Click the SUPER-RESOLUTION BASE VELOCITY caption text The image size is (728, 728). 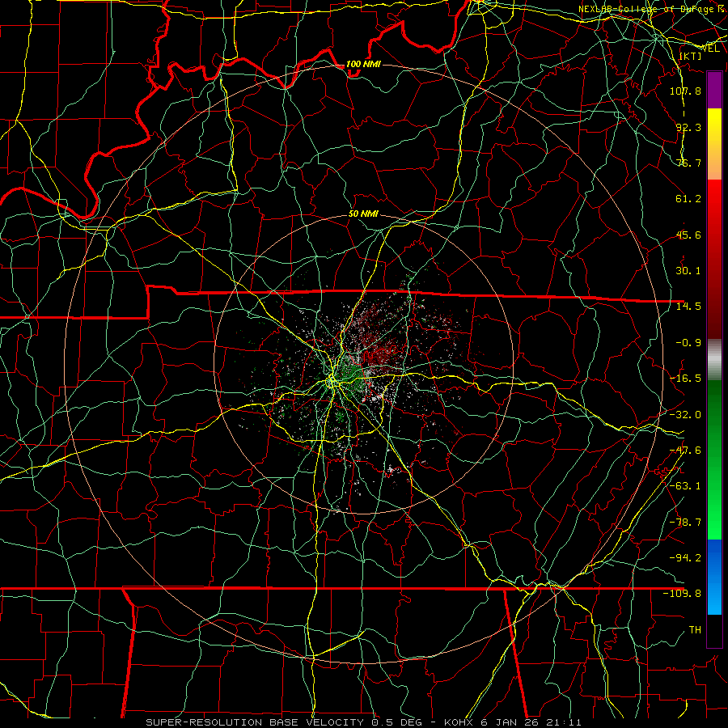[255, 722]
